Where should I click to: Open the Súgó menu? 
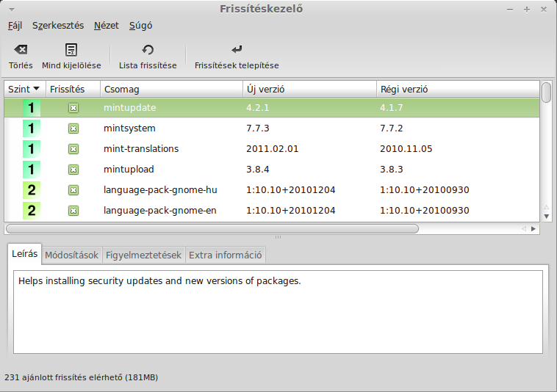pos(140,26)
